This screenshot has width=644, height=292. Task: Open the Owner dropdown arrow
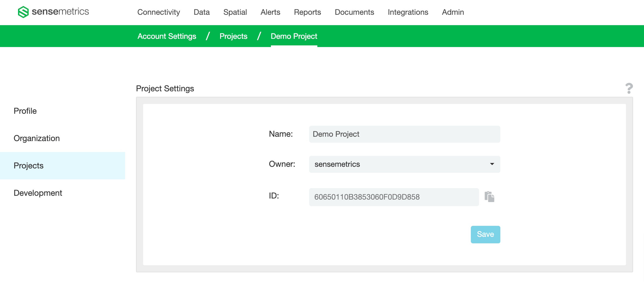coord(492,164)
